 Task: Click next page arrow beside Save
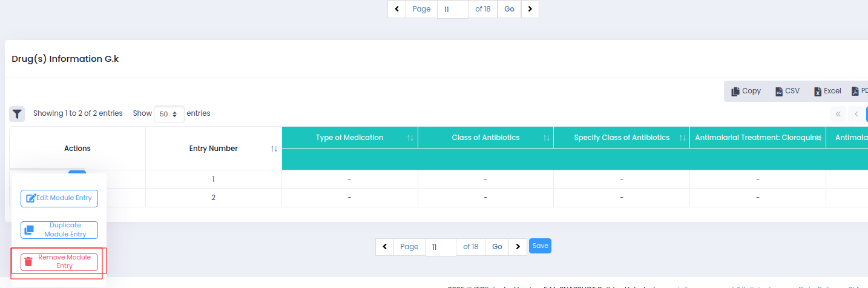coord(518,247)
